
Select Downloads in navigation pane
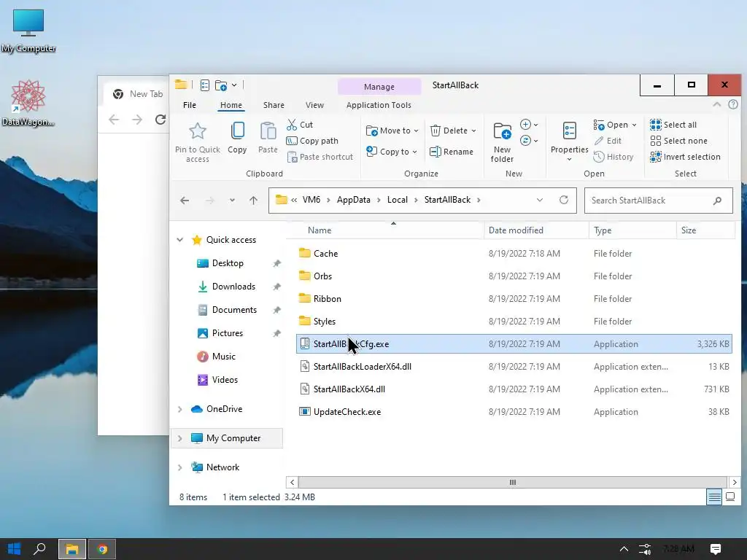point(233,287)
